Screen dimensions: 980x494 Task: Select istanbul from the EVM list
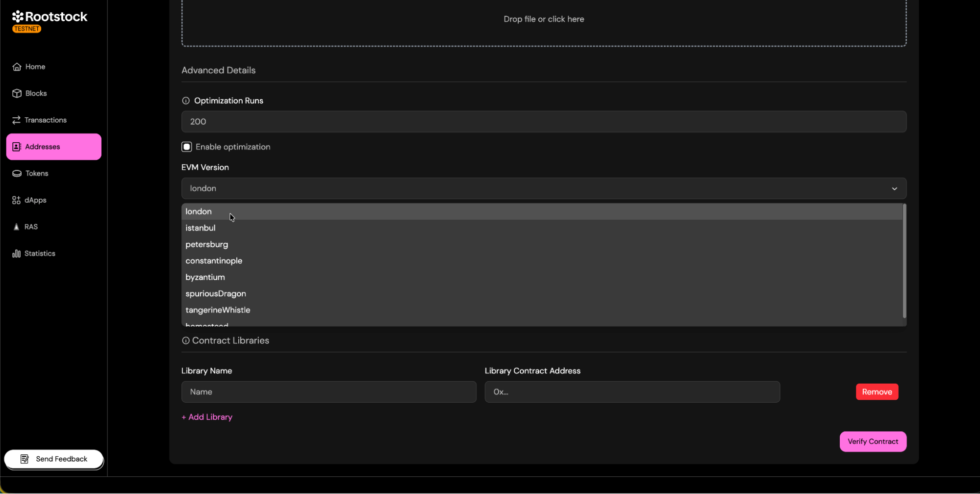point(201,228)
